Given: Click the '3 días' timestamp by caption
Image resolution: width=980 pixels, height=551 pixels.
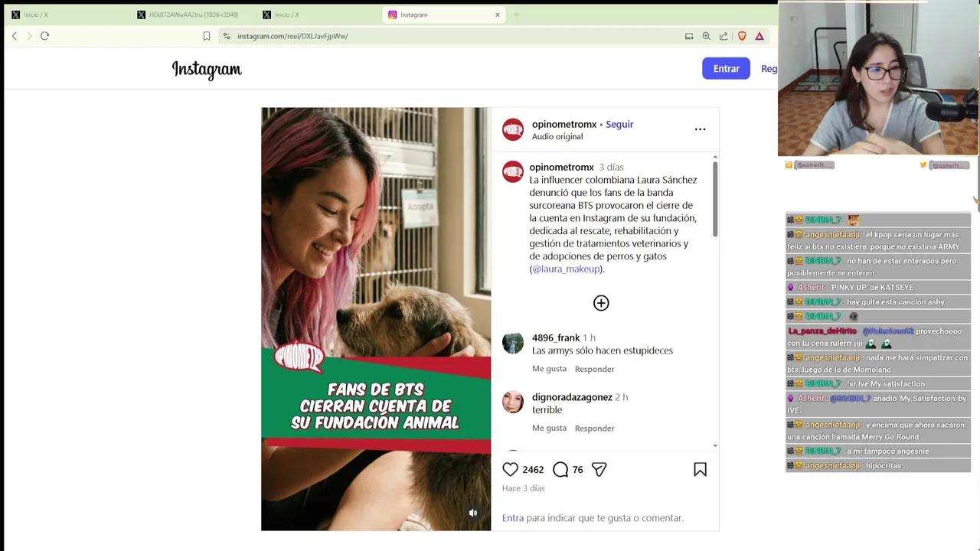Looking at the screenshot, I should (x=611, y=167).
